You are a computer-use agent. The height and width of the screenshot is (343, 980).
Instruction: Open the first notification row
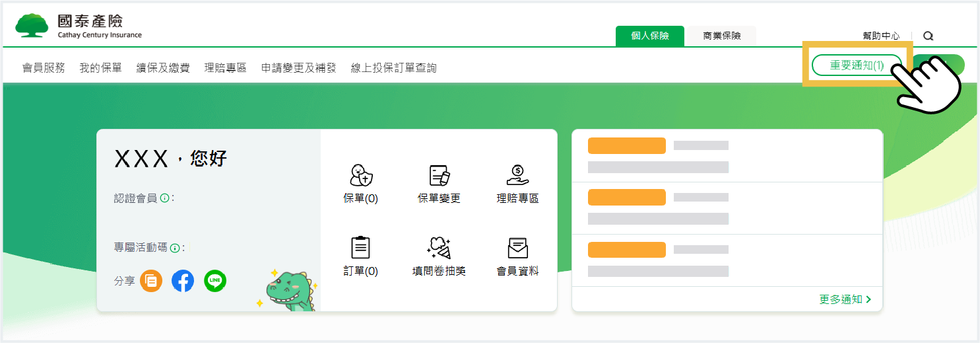click(x=727, y=156)
